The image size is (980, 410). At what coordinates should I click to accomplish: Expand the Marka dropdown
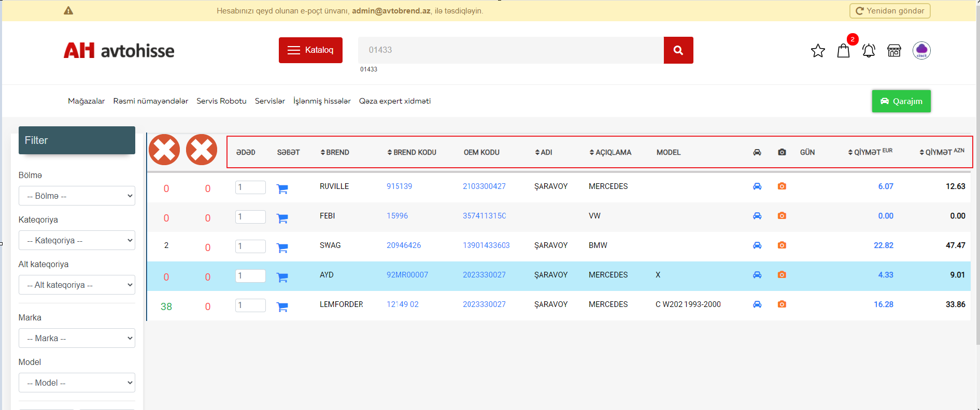tap(77, 338)
